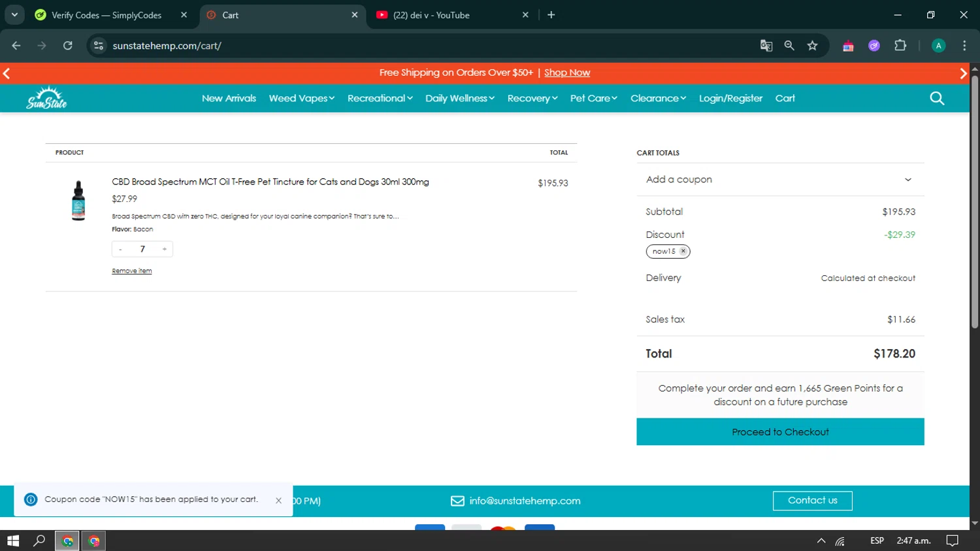Image resolution: width=980 pixels, height=551 pixels.
Task: Click the browser back arrow
Action: pyautogui.click(x=16, y=46)
